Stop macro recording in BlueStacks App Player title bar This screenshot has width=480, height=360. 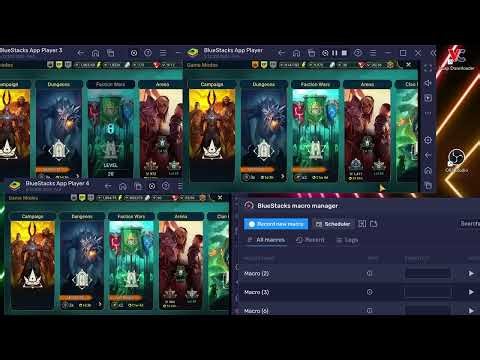(344, 53)
